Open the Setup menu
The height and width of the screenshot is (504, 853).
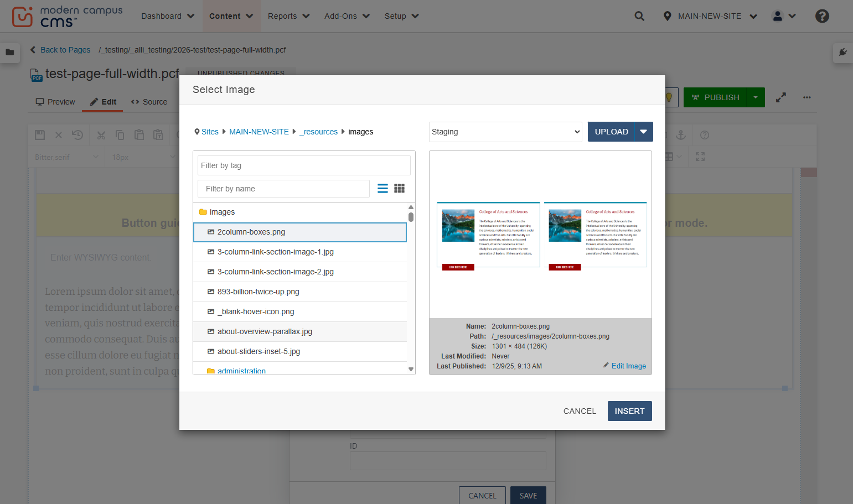click(x=401, y=16)
